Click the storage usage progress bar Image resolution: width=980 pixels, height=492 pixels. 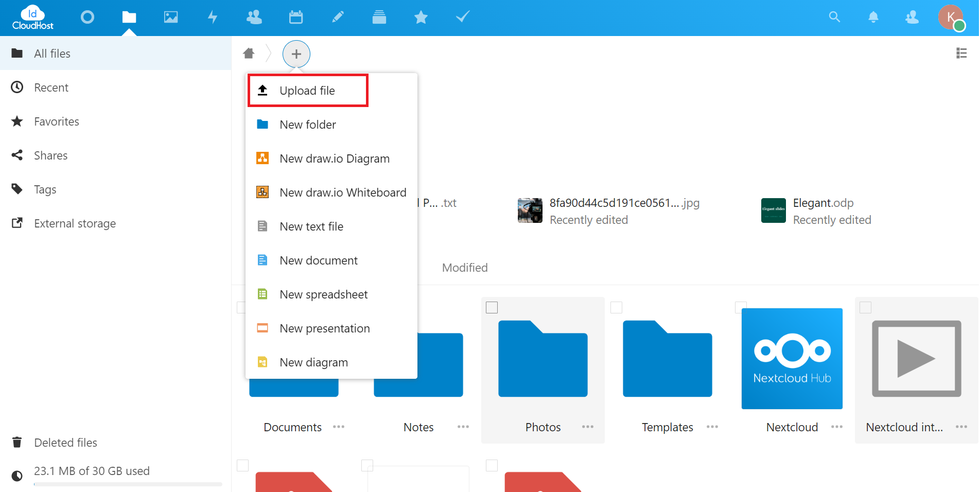pyautogui.click(x=127, y=484)
